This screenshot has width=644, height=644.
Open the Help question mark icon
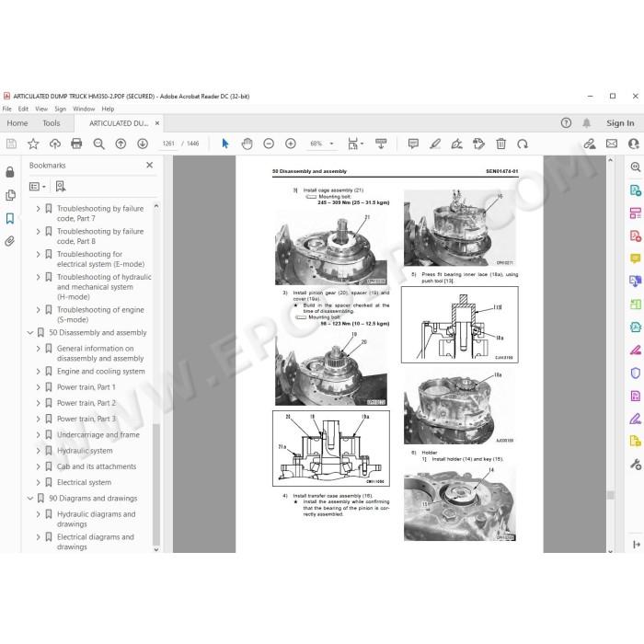pyautogui.click(x=566, y=122)
